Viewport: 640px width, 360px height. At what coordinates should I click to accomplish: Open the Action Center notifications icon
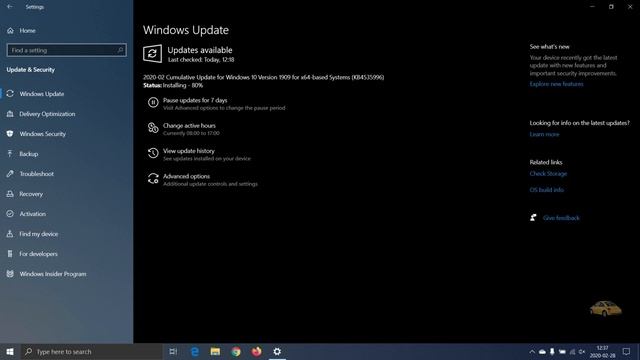[x=626, y=351]
